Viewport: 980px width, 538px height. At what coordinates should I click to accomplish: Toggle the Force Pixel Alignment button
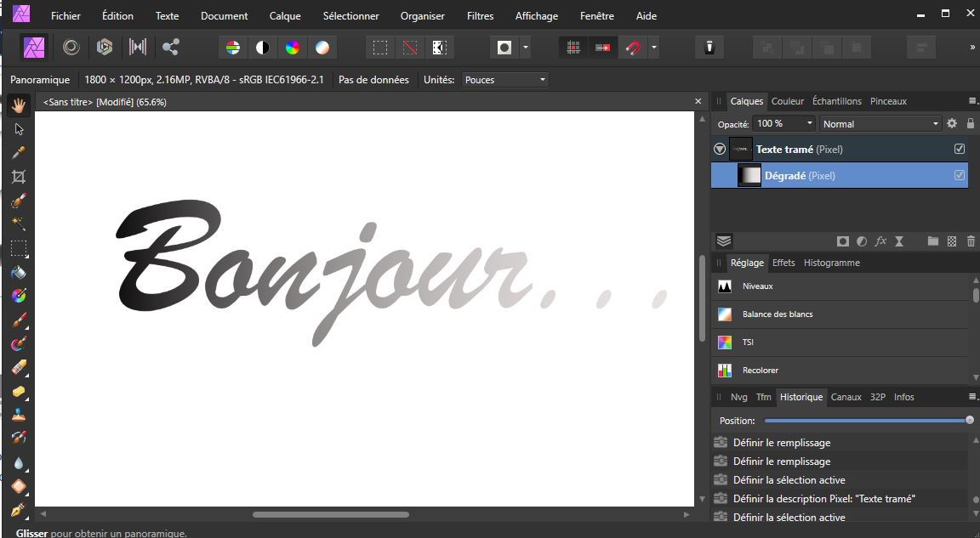point(573,48)
